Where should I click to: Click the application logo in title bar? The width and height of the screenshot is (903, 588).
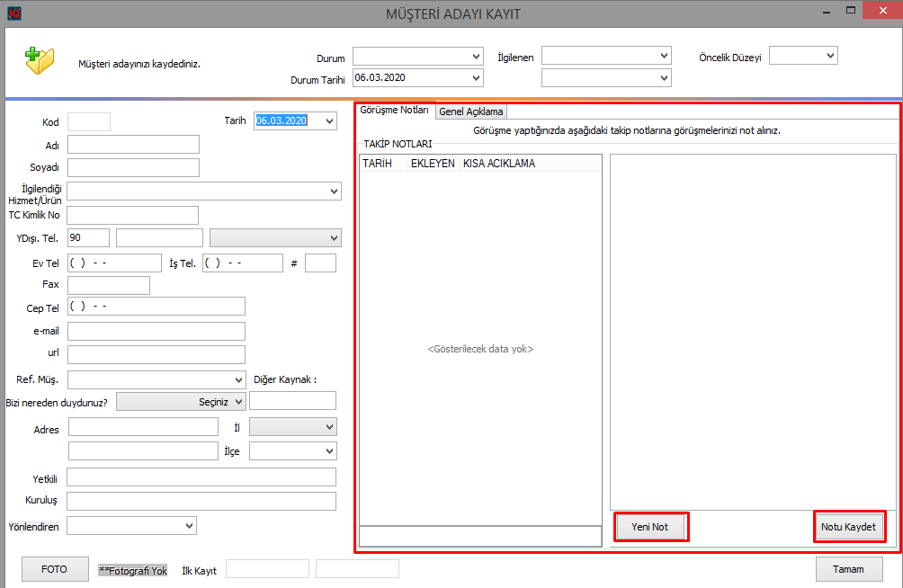[13, 13]
